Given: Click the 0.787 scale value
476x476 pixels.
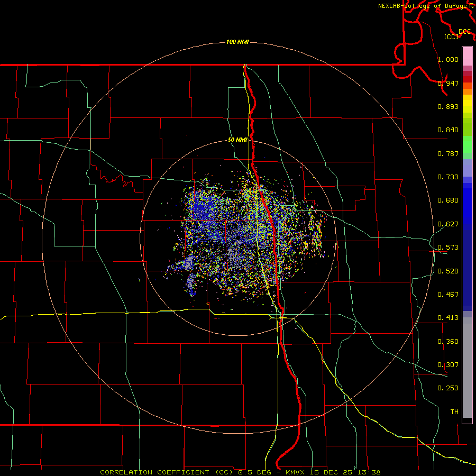Looking at the screenshot, I should 448,153.
